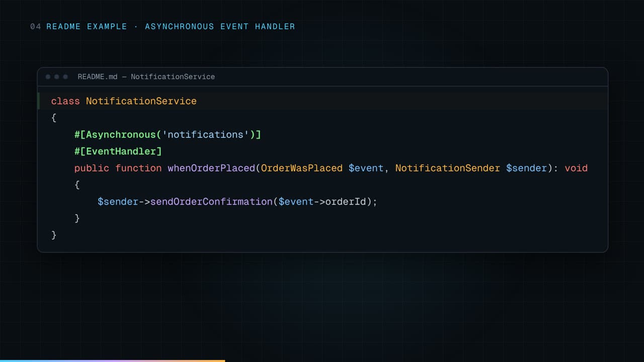Click the $sender parameter in method signature
This screenshot has height=362, width=644.
click(526, 168)
